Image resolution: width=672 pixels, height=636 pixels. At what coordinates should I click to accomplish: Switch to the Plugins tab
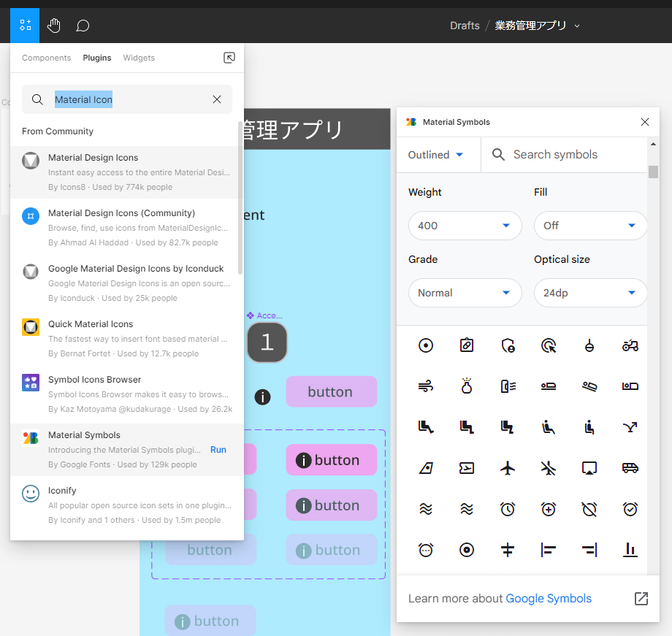pos(97,58)
